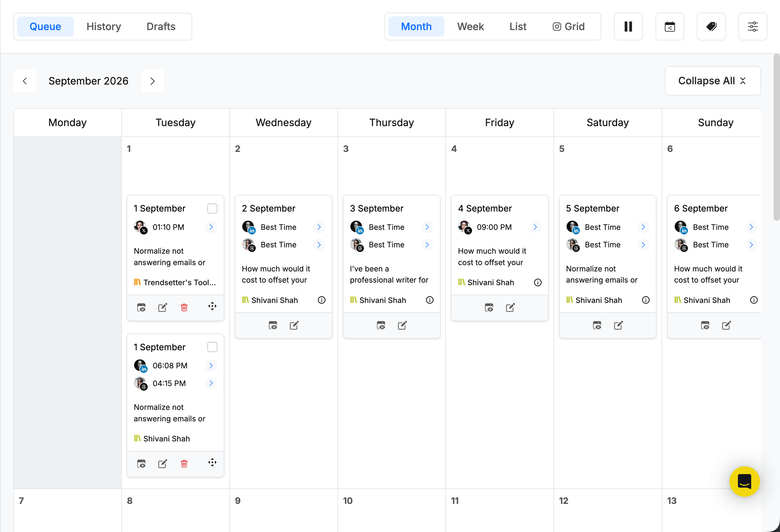Select the List view
The image size is (780, 532).
click(x=518, y=26)
